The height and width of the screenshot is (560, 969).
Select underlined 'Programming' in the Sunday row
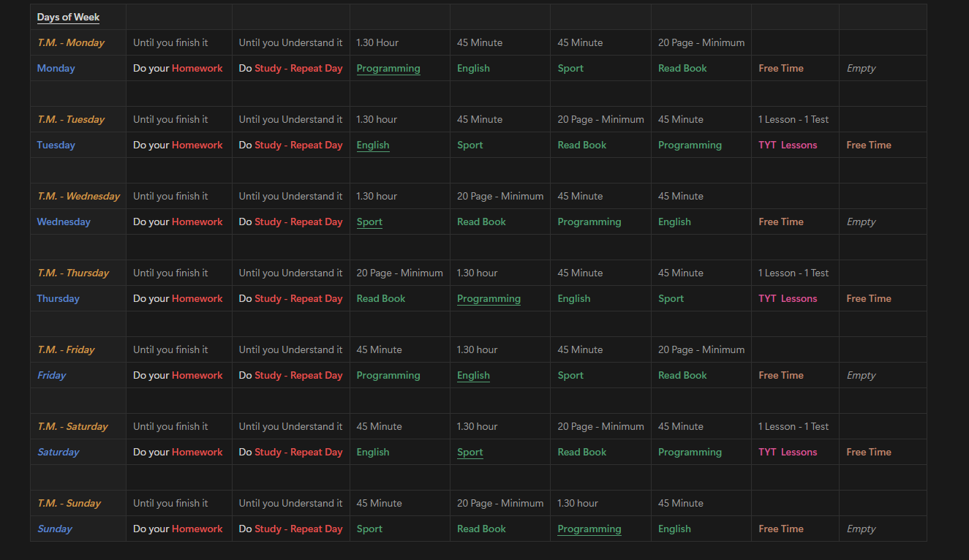pyautogui.click(x=589, y=529)
